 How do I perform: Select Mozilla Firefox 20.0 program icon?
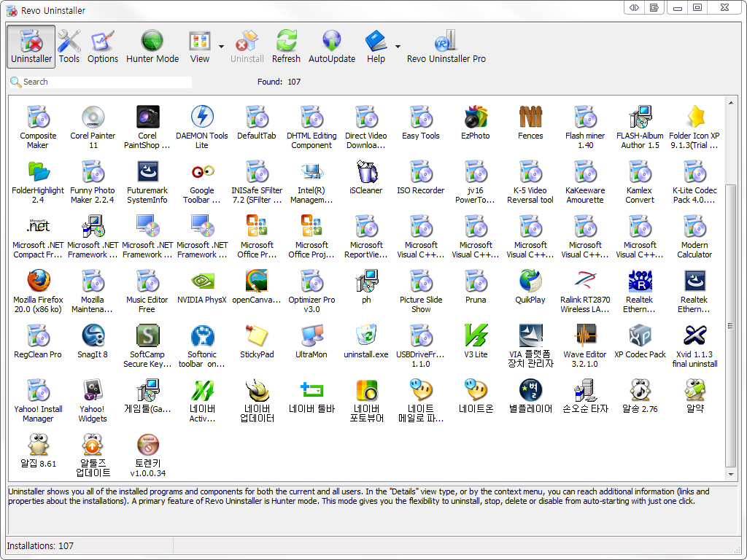pos(38,281)
